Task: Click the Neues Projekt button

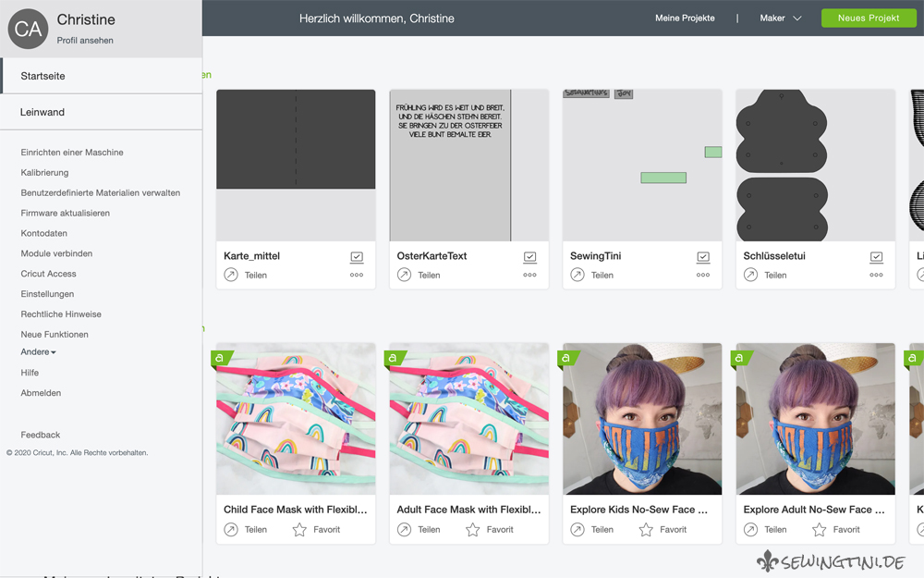Action: tap(869, 18)
